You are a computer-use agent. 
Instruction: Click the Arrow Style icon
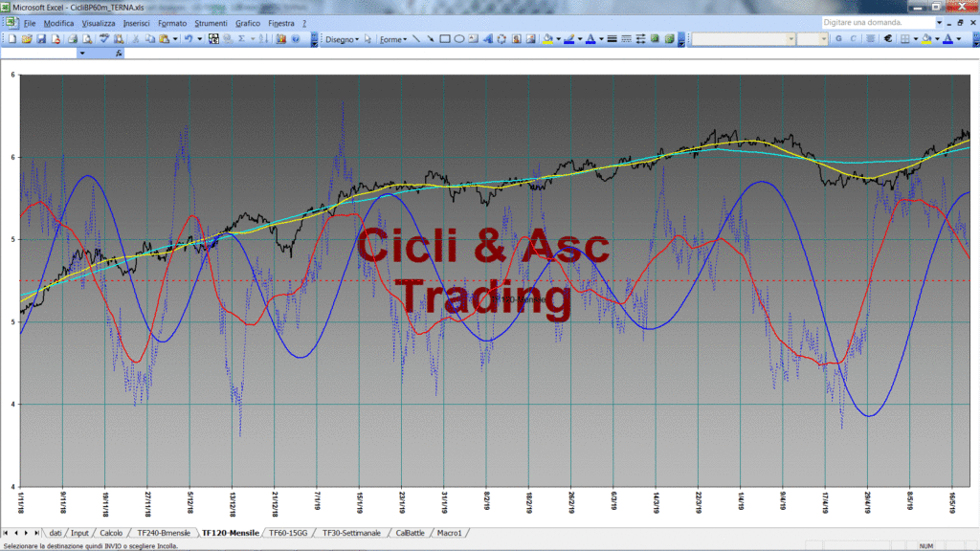(640, 38)
